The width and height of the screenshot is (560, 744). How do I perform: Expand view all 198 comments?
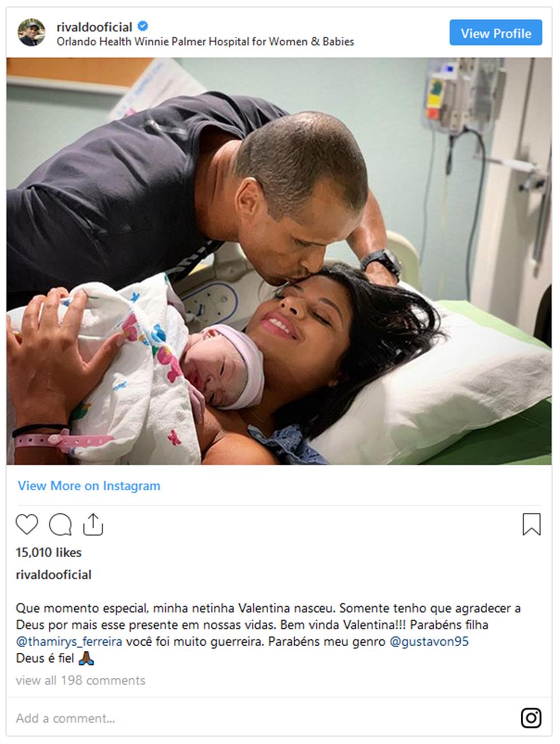(x=80, y=680)
